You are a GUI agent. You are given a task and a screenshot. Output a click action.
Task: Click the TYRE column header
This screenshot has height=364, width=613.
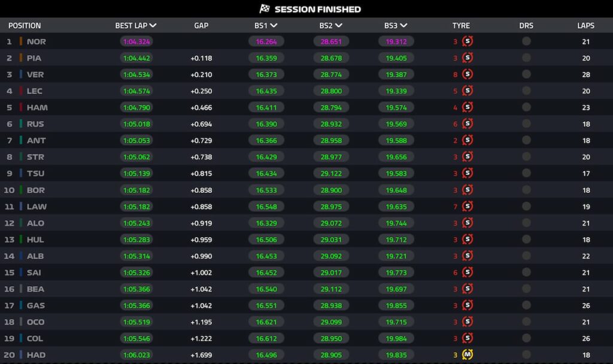[x=461, y=25]
